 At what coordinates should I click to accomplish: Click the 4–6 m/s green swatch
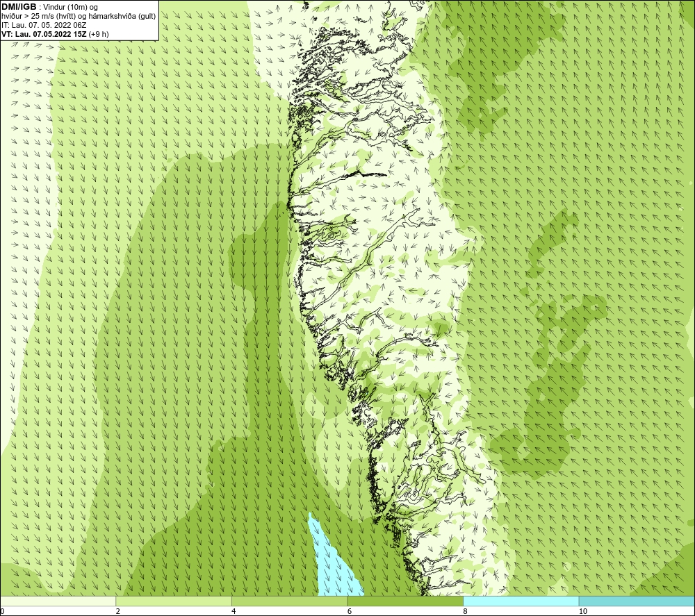click(x=289, y=601)
